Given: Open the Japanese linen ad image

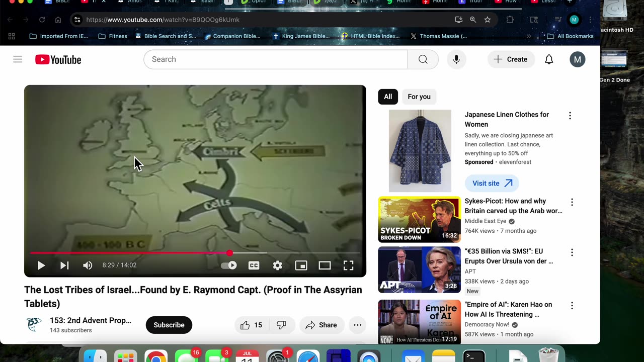Looking at the screenshot, I should click(420, 151).
